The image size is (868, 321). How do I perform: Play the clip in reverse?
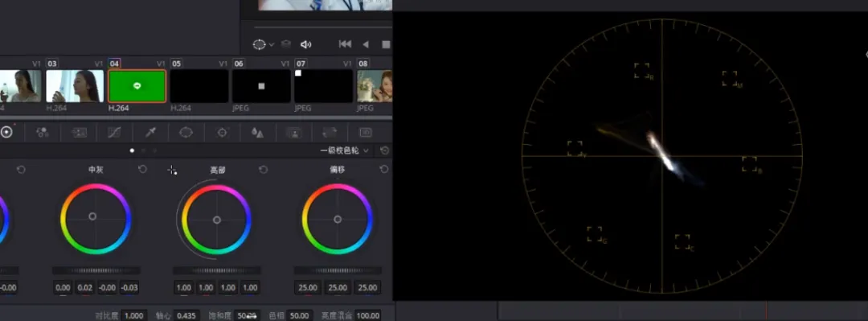pos(366,44)
